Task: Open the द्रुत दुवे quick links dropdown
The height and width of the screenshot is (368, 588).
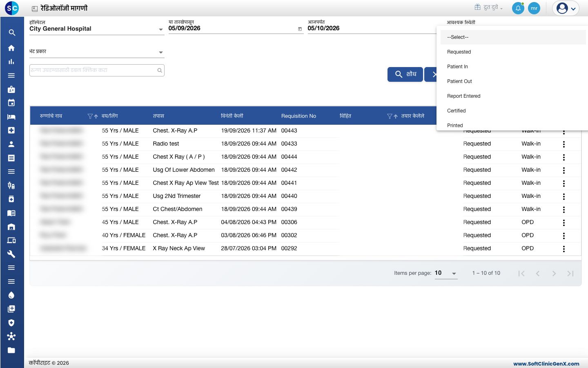Action: (x=488, y=7)
